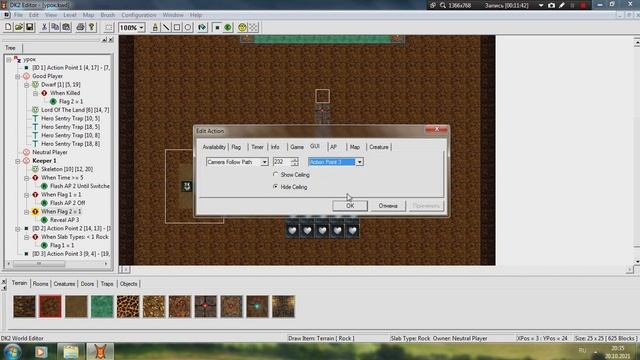Open the Rooms palette tab
The height and width of the screenshot is (360, 640).
coord(40,284)
